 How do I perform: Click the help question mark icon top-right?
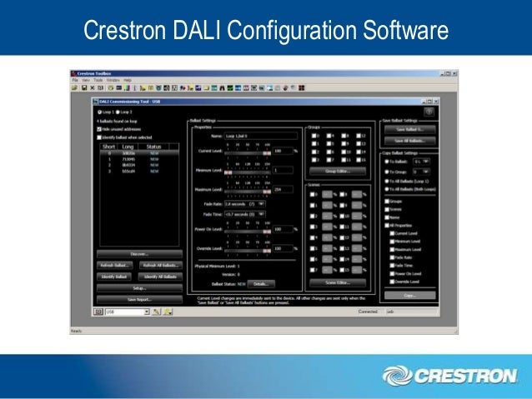pos(429,112)
